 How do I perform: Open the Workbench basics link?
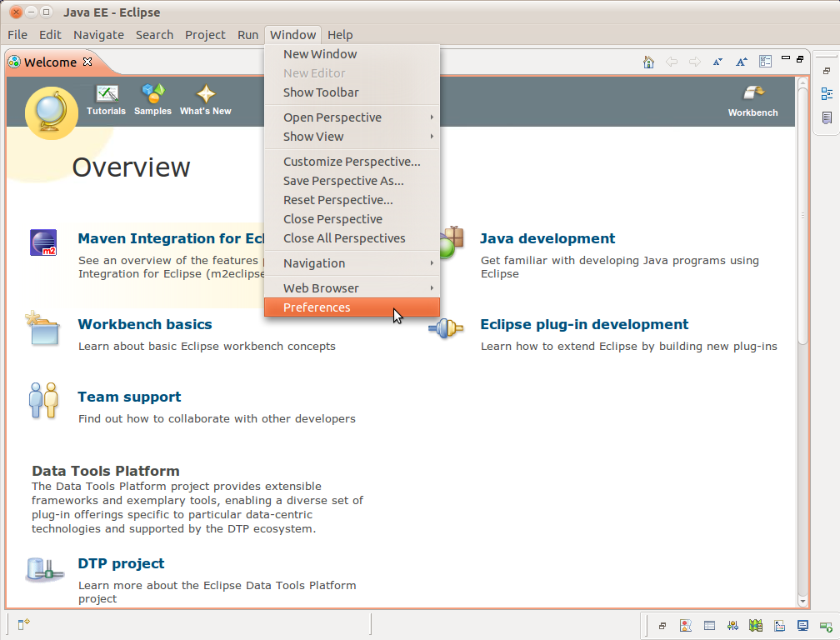(x=145, y=324)
